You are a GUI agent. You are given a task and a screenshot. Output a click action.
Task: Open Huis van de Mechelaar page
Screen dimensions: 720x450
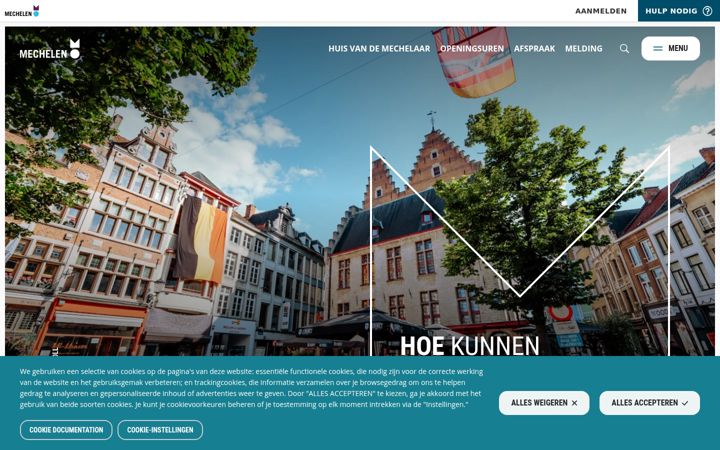[379, 48]
